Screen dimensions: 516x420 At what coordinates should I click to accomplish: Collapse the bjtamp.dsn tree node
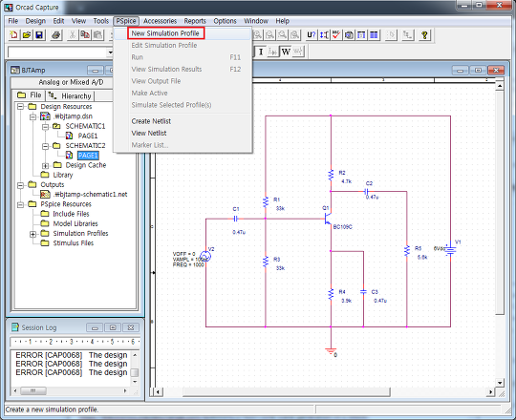pos(32,116)
